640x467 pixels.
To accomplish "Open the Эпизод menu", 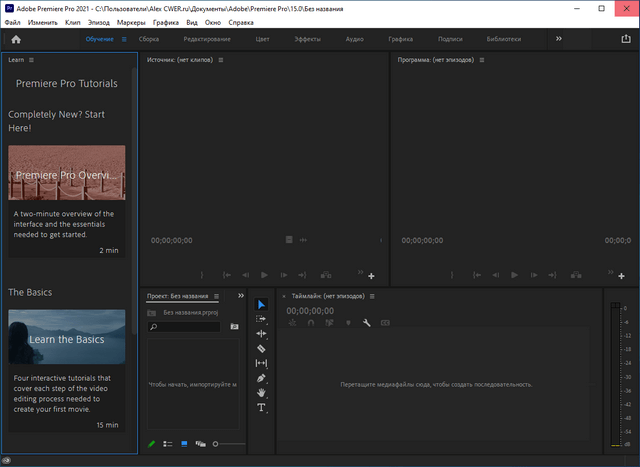I will [101, 21].
